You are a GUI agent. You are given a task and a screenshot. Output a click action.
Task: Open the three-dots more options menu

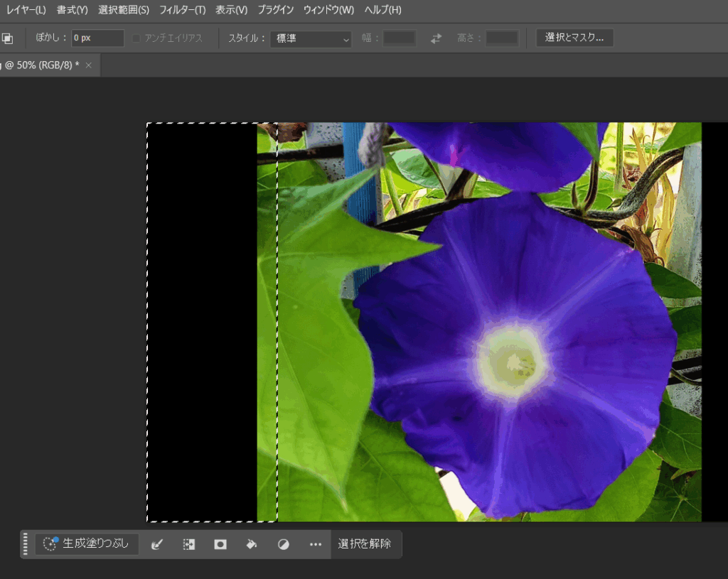click(x=316, y=544)
